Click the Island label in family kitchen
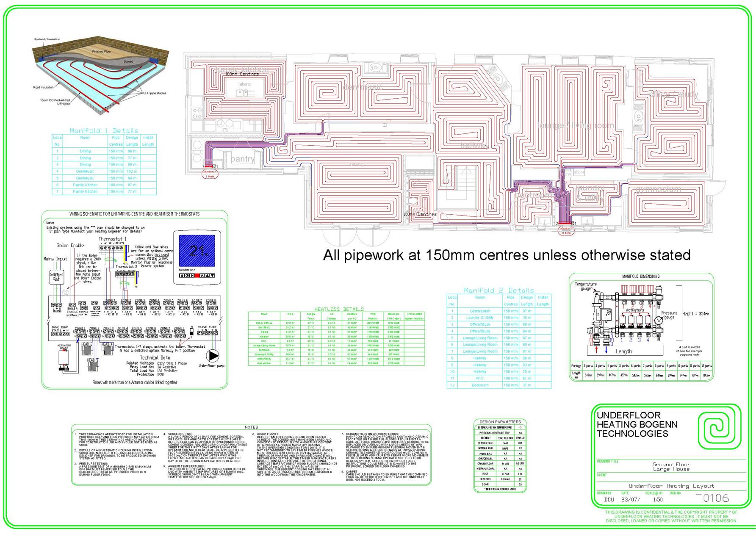The image size is (756, 534). click(244, 84)
